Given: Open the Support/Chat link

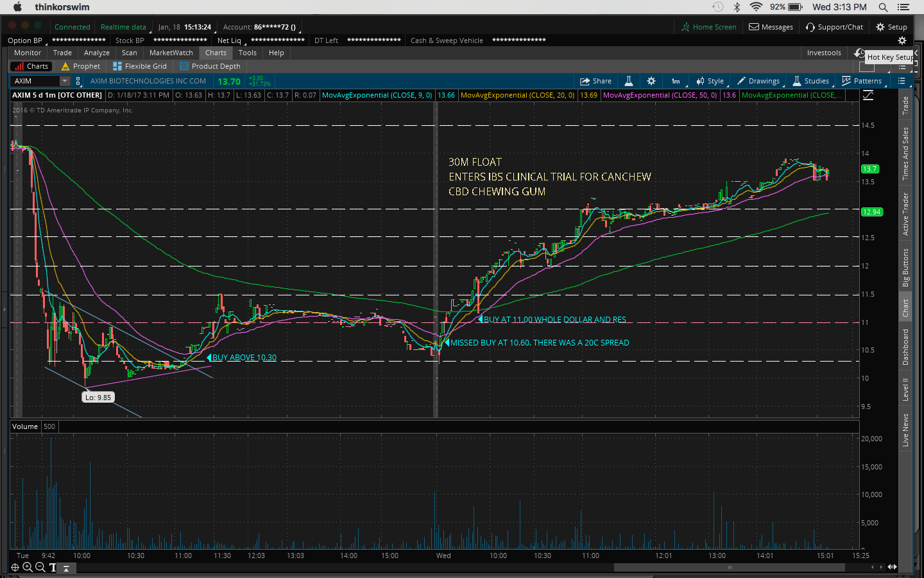Looking at the screenshot, I should pyautogui.click(x=834, y=27).
